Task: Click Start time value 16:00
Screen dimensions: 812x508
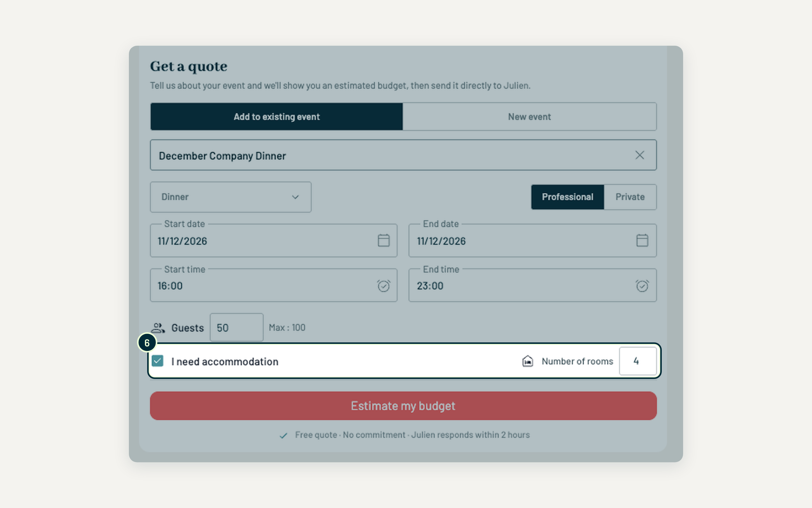Action: pyautogui.click(x=170, y=286)
